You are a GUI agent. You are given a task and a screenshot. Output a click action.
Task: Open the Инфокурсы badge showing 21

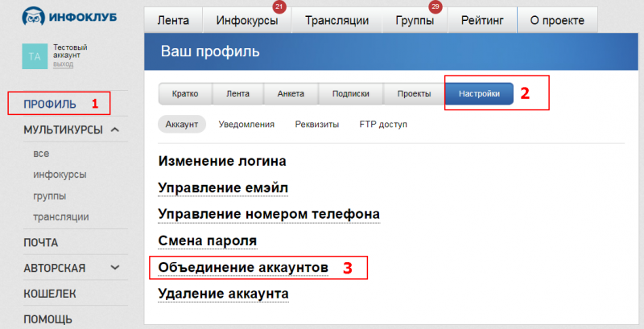point(279,6)
